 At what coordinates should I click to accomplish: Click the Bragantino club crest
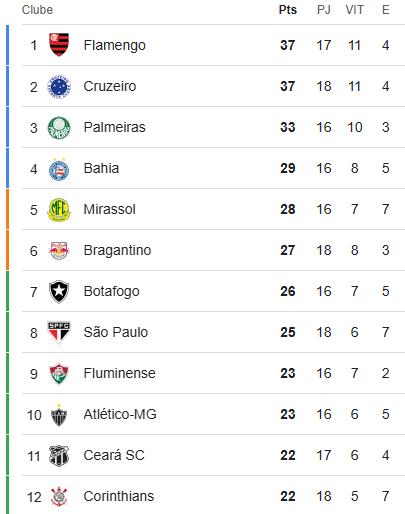(x=59, y=251)
